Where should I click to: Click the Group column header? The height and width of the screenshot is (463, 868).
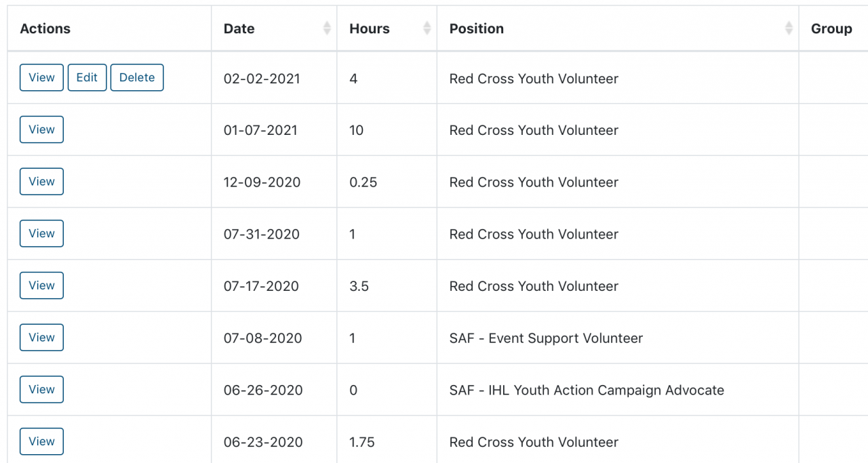pyautogui.click(x=831, y=28)
